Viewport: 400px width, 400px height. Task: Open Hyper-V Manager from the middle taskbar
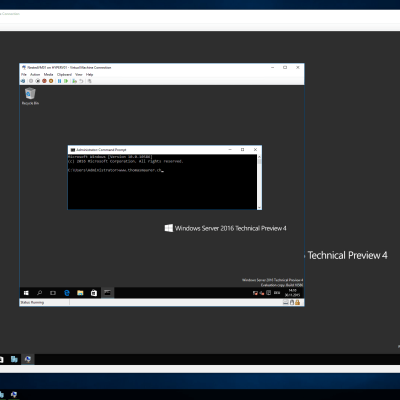pos(14,359)
